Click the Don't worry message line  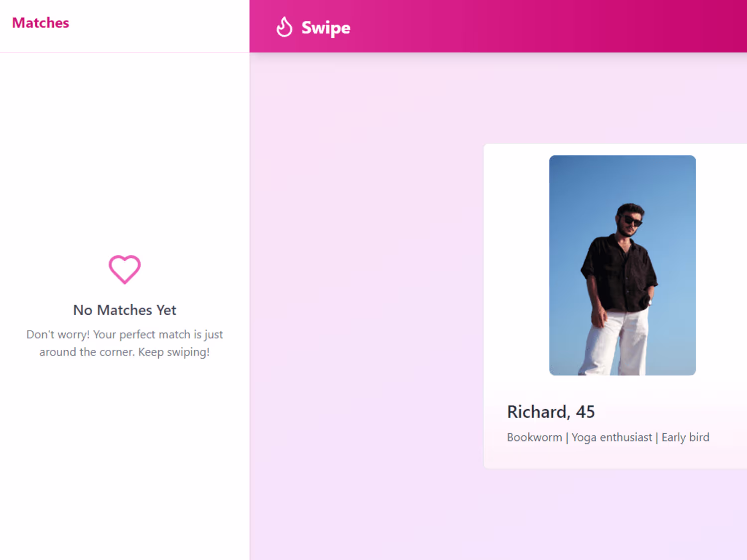(124, 335)
